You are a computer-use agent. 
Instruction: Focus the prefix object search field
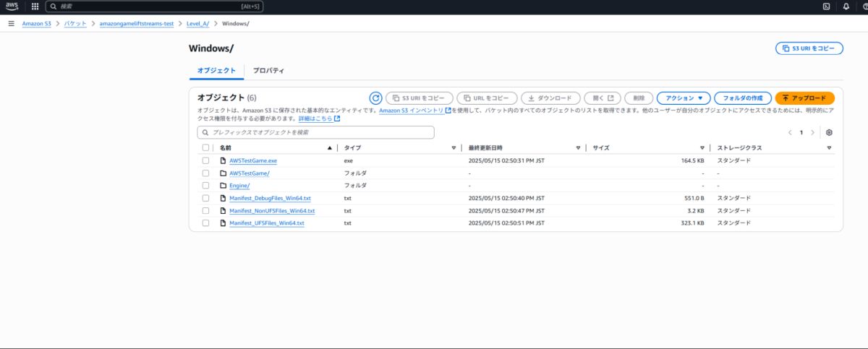click(x=316, y=132)
